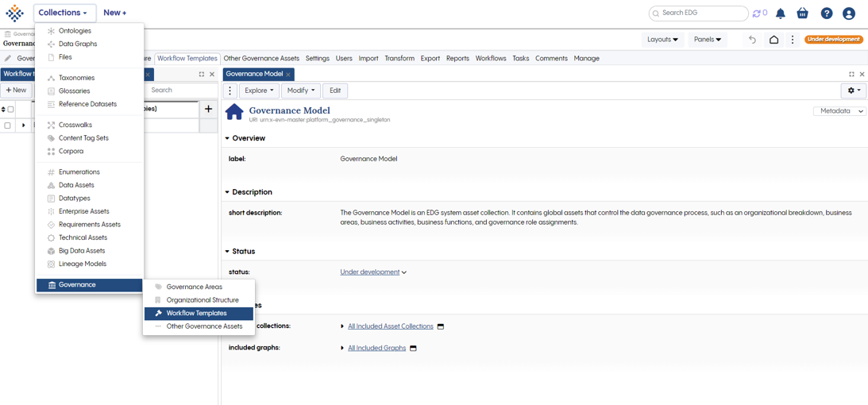Open the notifications bell icon
This screenshot has height=405, width=868.
pyautogui.click(x=781, y=13)
